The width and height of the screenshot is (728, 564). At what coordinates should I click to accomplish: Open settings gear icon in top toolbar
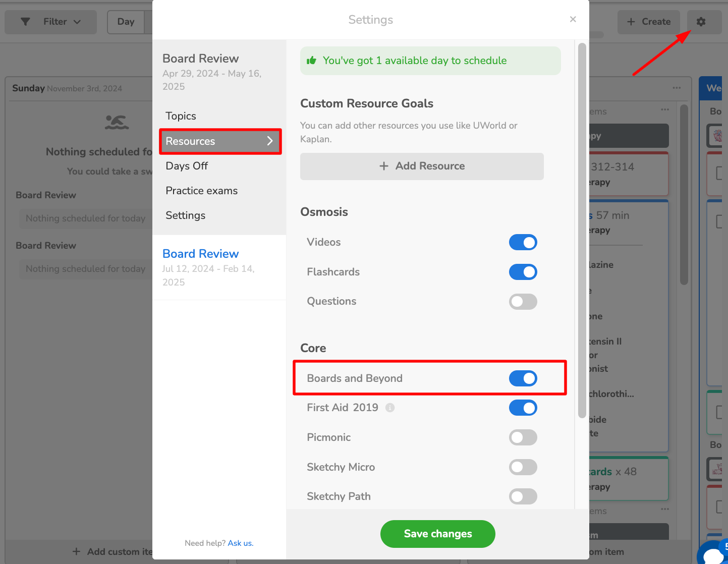click(701, 22)
